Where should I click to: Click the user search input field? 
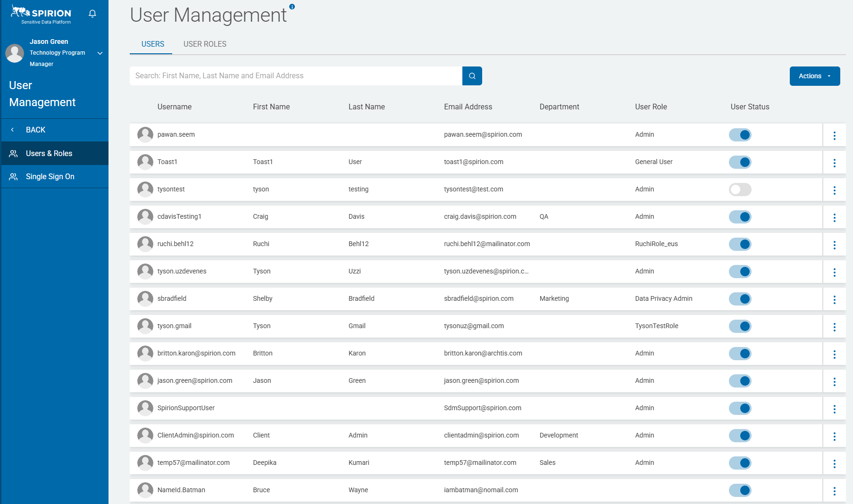pos(296,76)
